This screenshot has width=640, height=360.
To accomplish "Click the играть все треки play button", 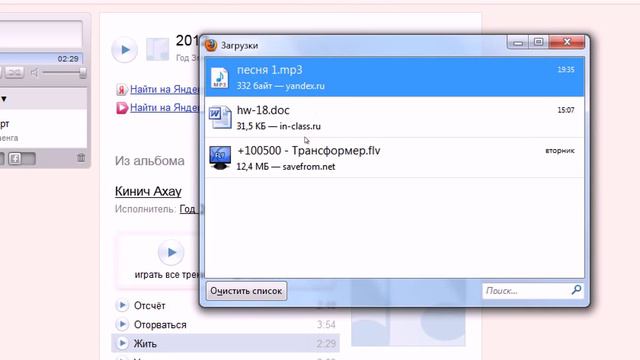I will (x=171, y=253).
